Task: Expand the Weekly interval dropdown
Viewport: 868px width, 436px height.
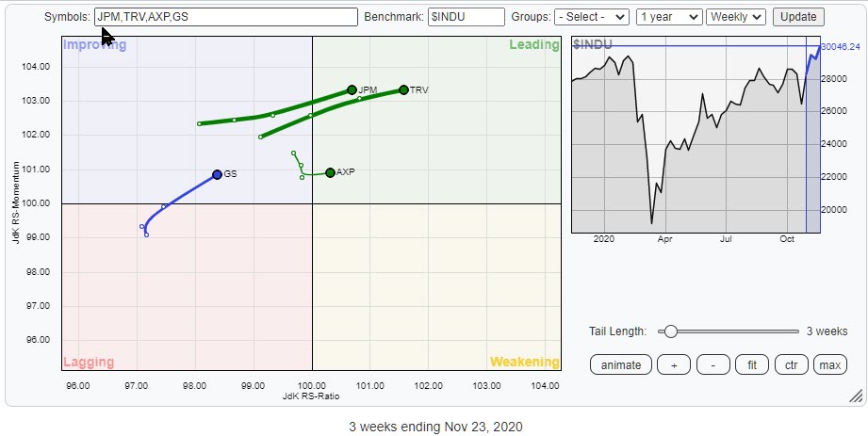Action: pyautogui.click(x=737, y=17)
